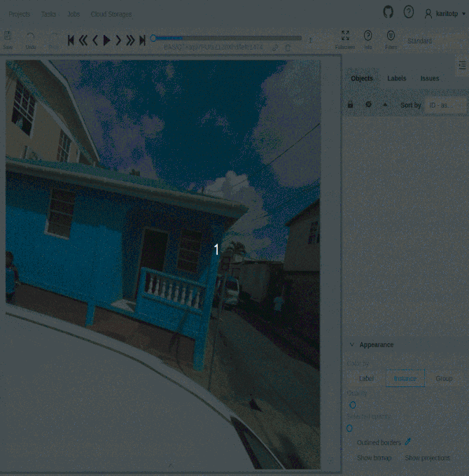Collapse the Appearance section
469x476 pixels.
tap(352, 344)
